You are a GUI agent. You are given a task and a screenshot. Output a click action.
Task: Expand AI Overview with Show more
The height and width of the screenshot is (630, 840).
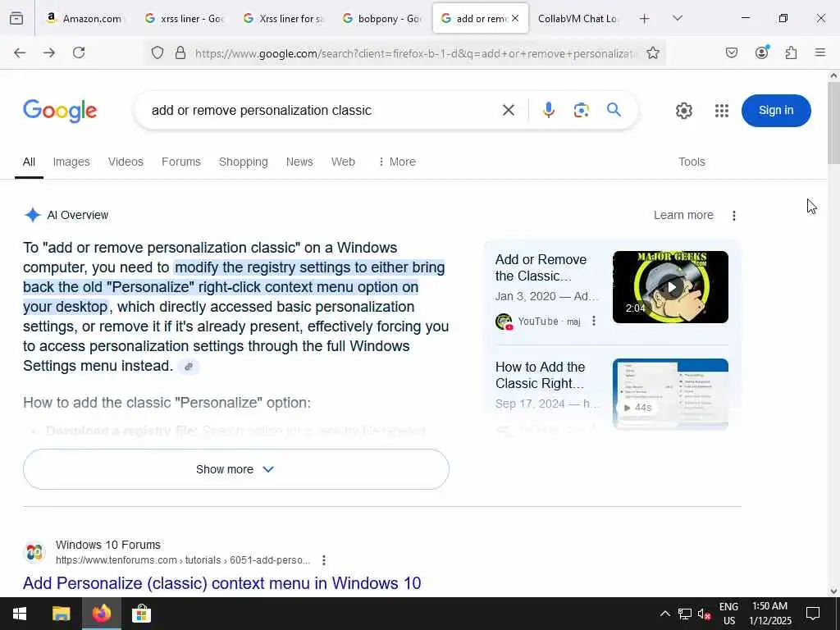coord(236,469)
